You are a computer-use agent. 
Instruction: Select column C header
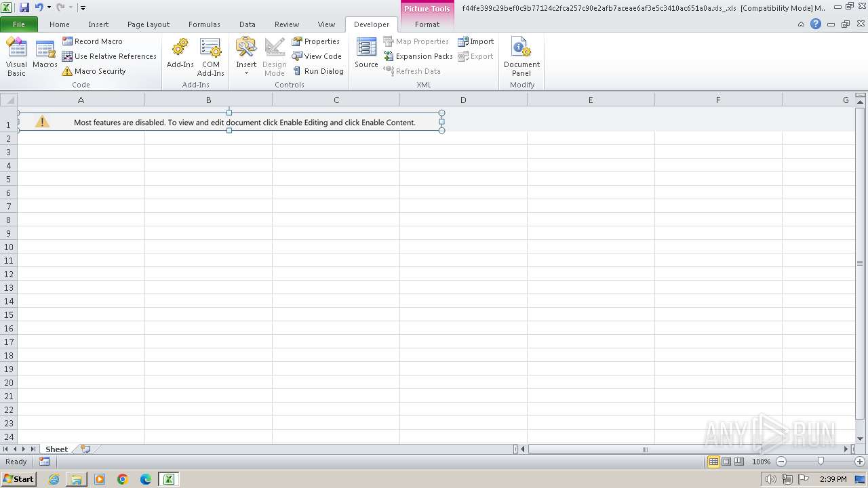(336, 100)
